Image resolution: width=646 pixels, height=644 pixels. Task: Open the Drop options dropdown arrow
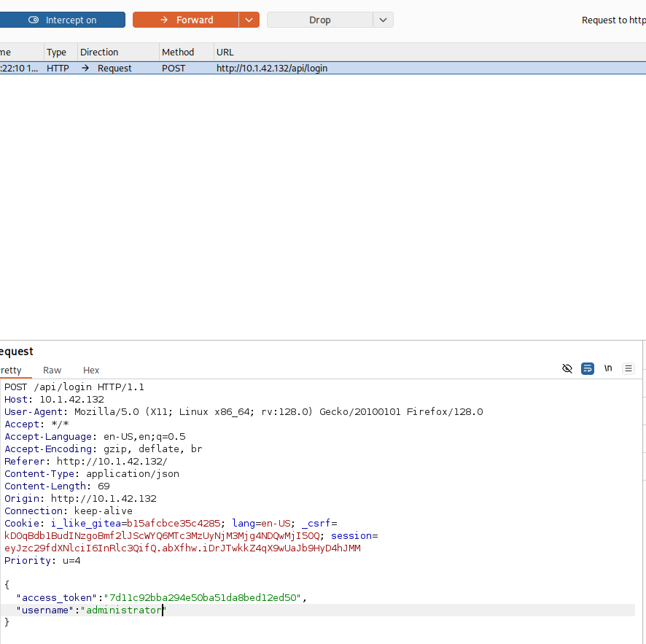pos(384,20)
